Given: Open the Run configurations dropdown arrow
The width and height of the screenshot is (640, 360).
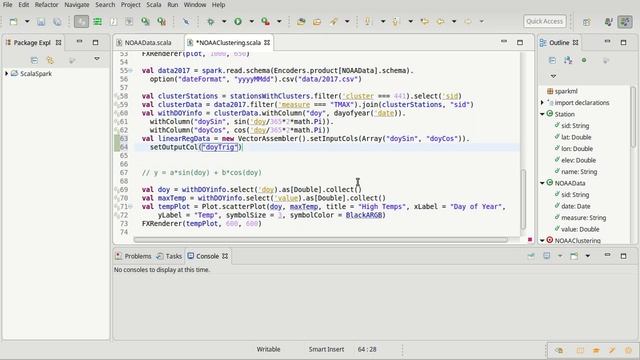Looking at the screenshot, I should click(251, 21).
